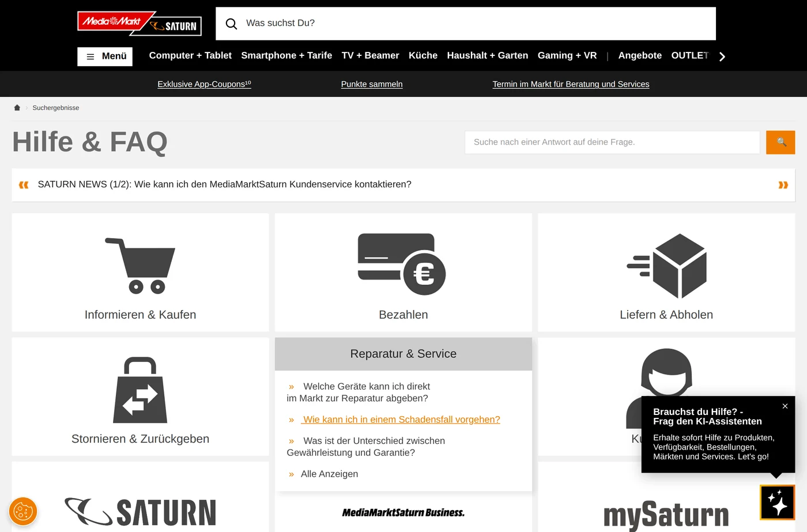Open Liefern & Abholen topic

pyautogui.click(x=666, y=315)
